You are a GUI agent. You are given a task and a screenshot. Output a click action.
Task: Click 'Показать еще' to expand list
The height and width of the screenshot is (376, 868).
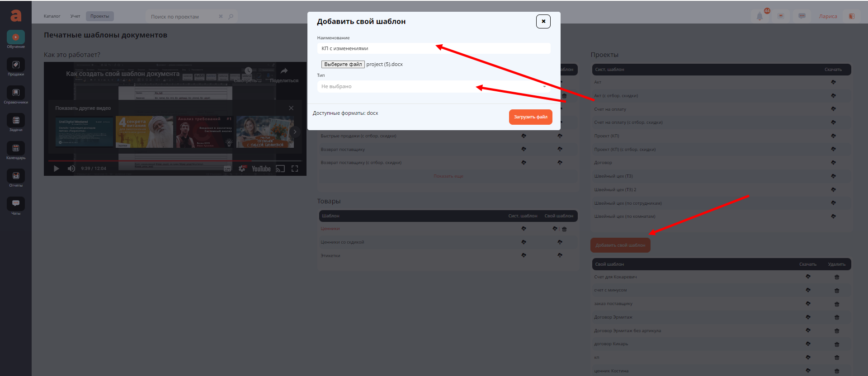(x=448, y=176)
